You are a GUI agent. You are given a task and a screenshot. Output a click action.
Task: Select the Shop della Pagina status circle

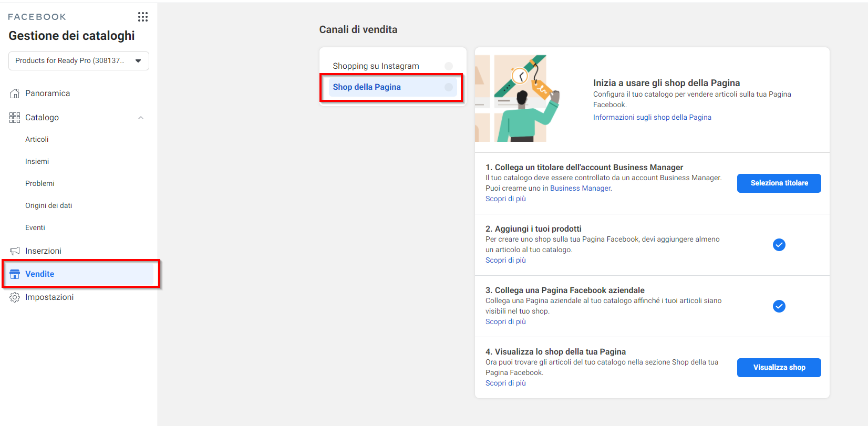point(449,87)
